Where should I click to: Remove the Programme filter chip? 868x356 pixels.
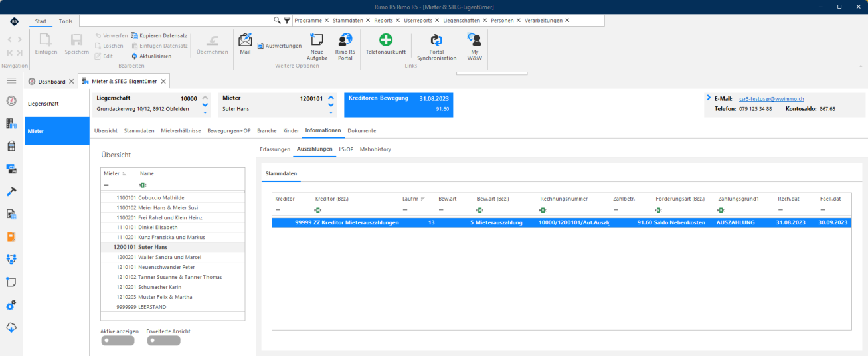[325, 21]
